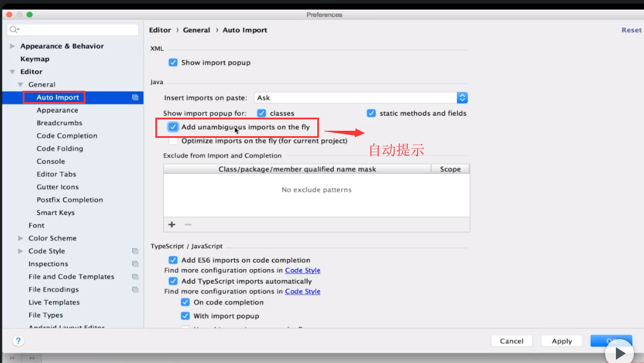Click the Cancel button
This screenshot has height=363, width=644.
pyautogui.click(x=511, y=341)
